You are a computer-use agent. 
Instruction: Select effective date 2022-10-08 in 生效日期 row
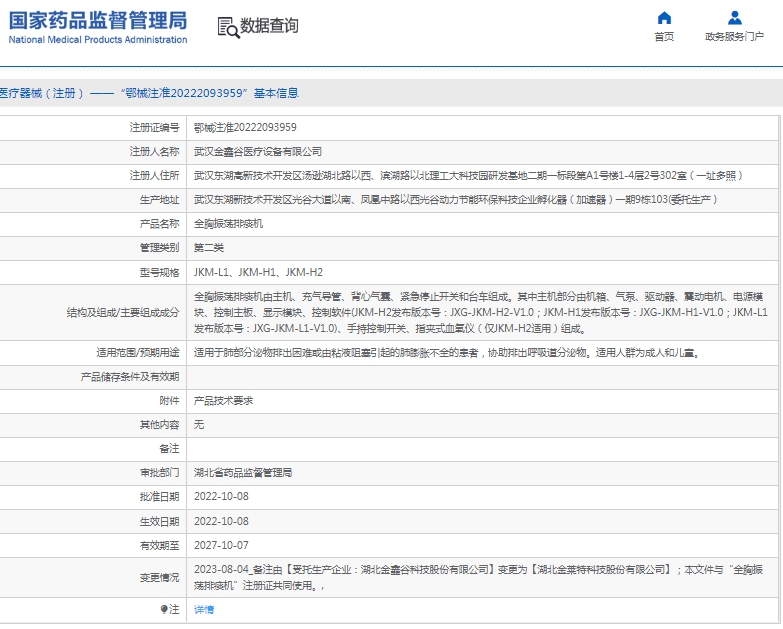221,522
